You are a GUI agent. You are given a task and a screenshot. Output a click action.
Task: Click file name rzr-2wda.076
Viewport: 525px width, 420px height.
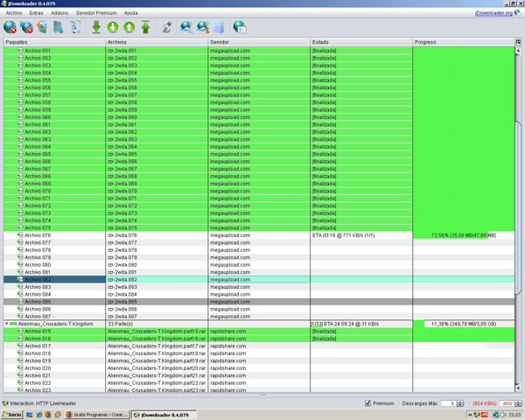pyautogui.click(x=122, y=235)
